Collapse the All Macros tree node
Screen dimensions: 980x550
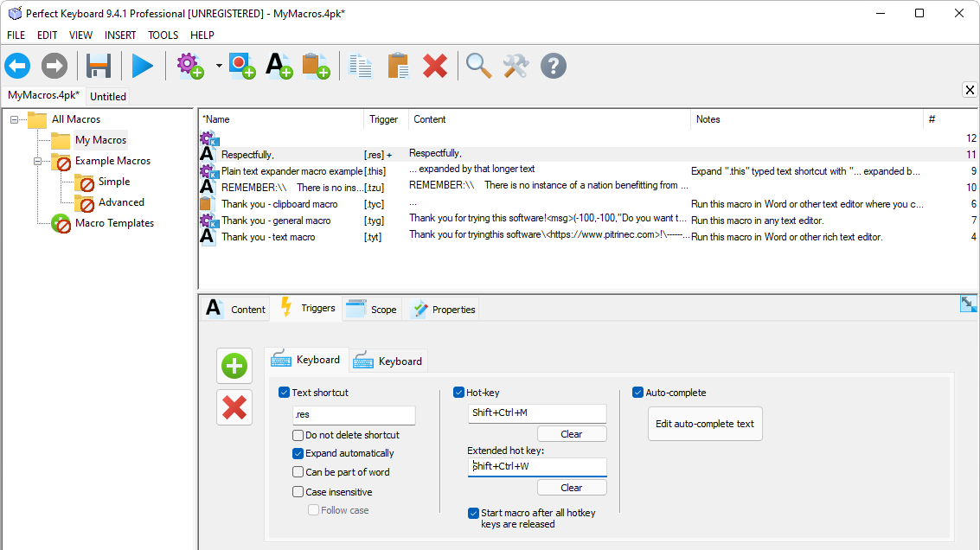15,119
